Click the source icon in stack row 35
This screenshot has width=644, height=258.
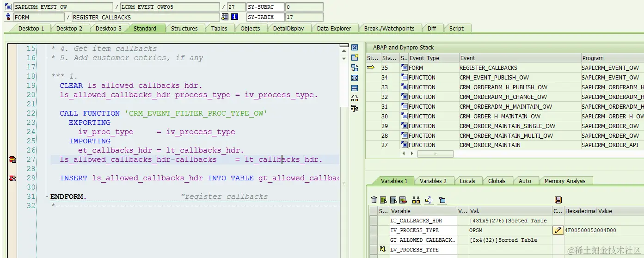pos(404,68)
